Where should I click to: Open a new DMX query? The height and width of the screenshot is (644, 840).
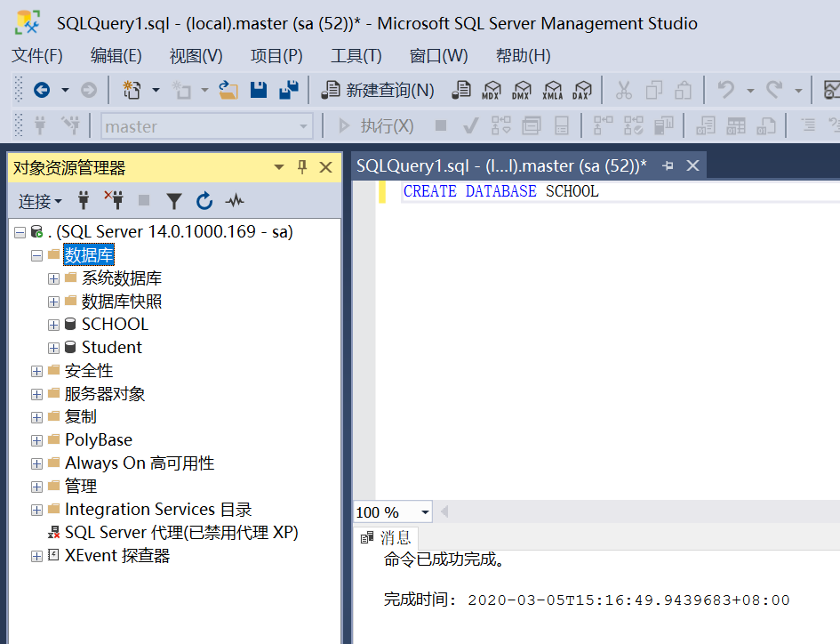(521, 90)
